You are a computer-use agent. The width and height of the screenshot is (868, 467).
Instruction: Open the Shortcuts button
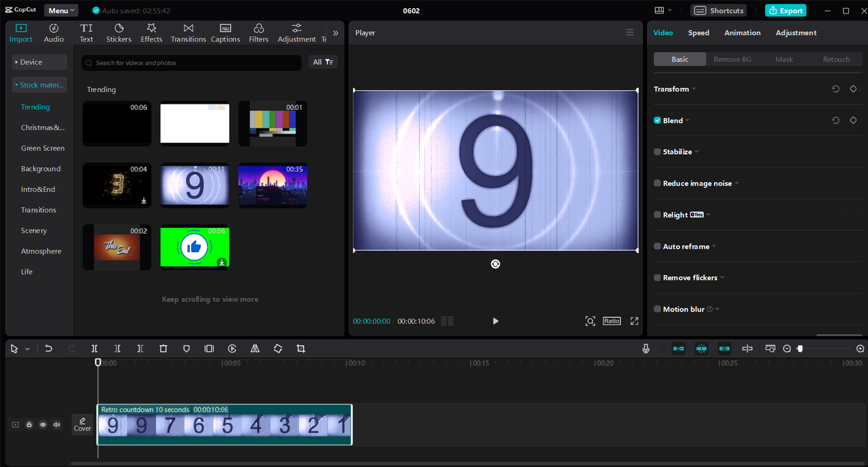[x=719, y=10]
